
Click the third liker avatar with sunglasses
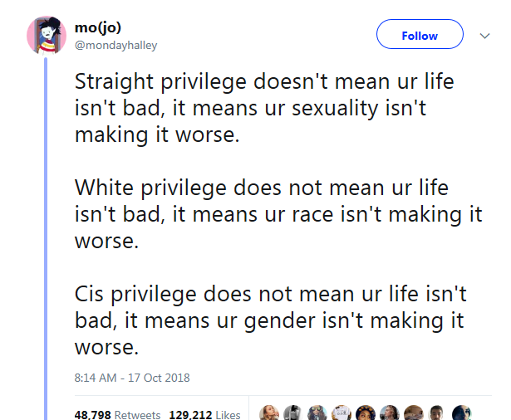317,413
